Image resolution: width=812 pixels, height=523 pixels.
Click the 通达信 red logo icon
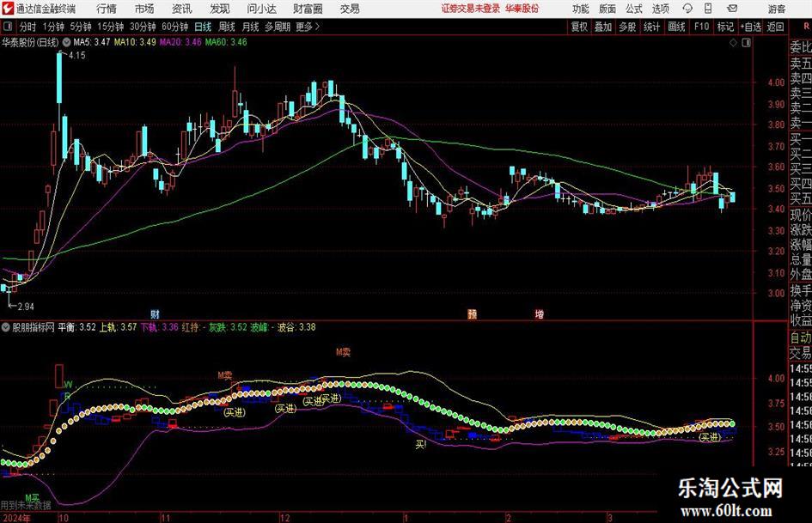(x=7, y=9)
